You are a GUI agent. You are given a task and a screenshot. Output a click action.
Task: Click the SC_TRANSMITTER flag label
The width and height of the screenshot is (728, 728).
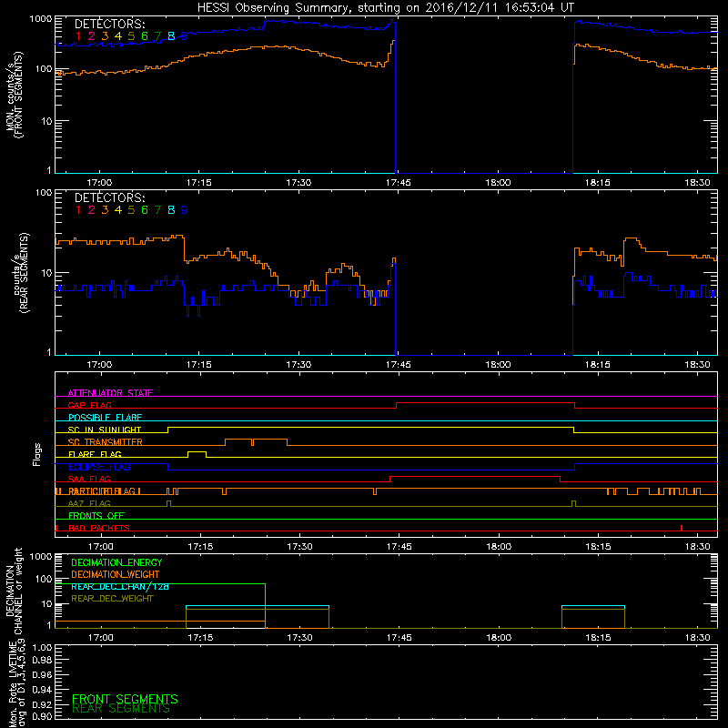pos(106,442)
